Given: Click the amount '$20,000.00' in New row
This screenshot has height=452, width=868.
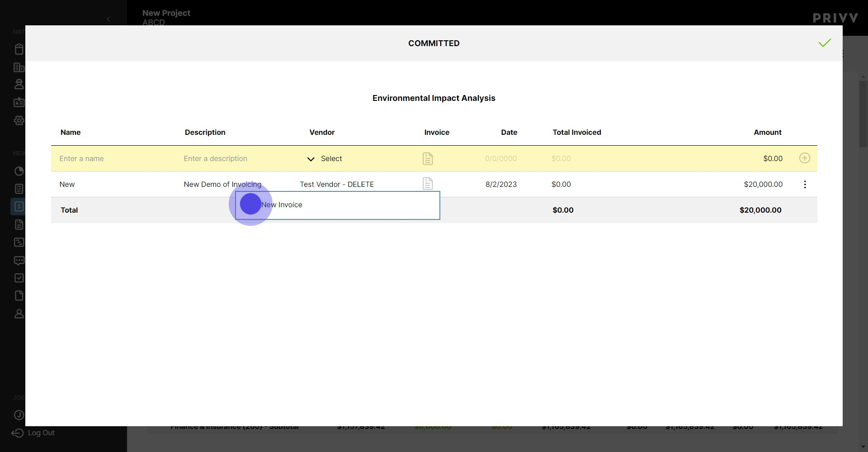Looking at the screenshot, I should pyautogui.click(x=763, y=184).
